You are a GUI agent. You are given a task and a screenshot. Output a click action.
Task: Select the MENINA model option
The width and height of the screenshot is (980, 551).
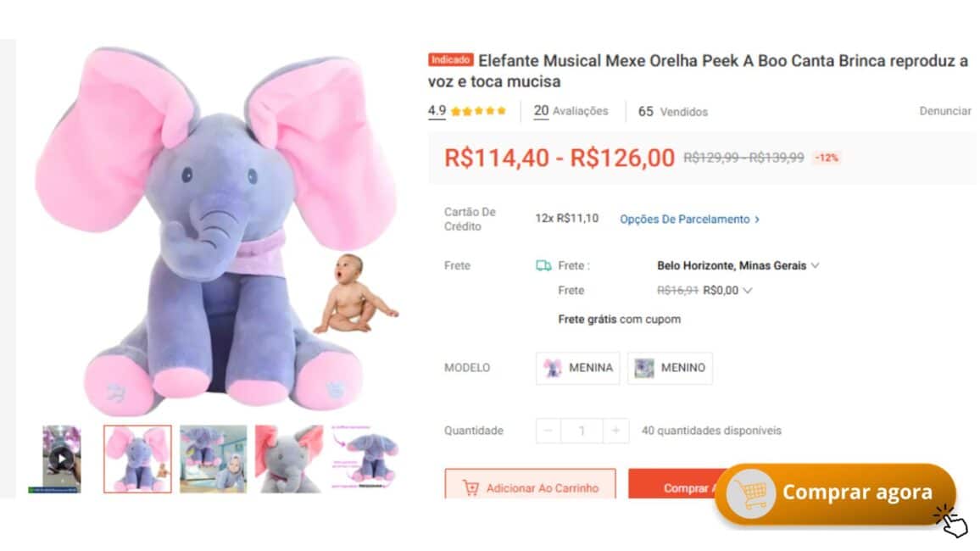(x=578, y=368)
